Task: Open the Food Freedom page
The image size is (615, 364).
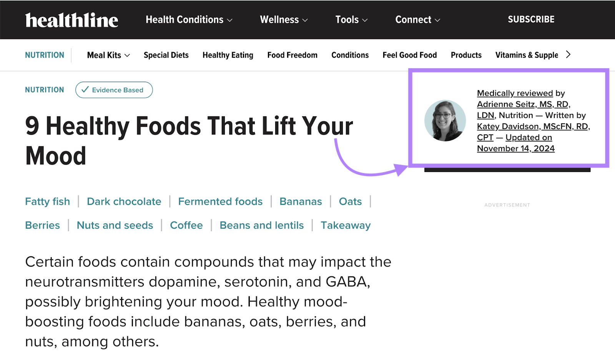Action: pyautogui.click(x=292, y=55)
